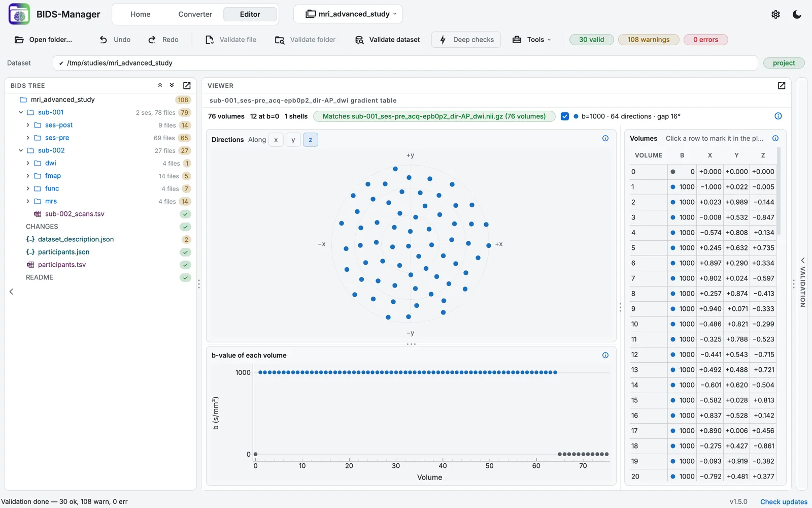Toggle the b=1000 shell checkbox
The height and width of the screenshot is (508, 812).
click(565, 116)
